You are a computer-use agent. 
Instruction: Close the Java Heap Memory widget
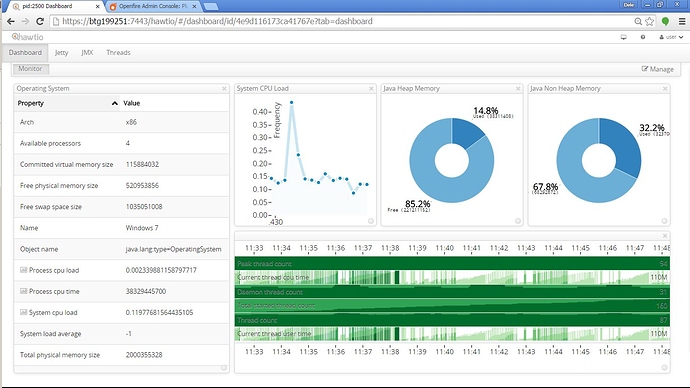(x=518, y=88)
